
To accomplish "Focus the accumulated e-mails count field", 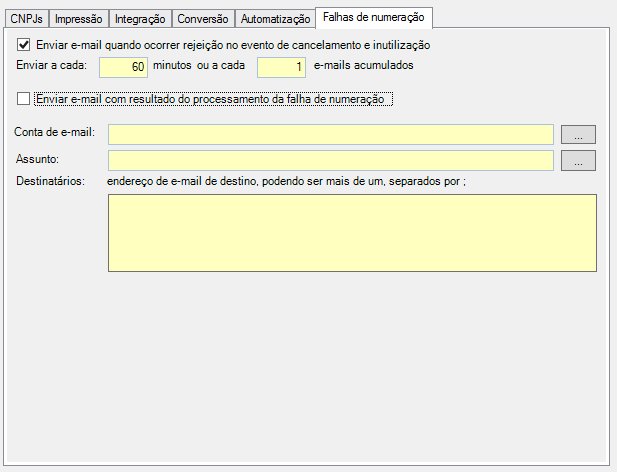I will [281, 67].
